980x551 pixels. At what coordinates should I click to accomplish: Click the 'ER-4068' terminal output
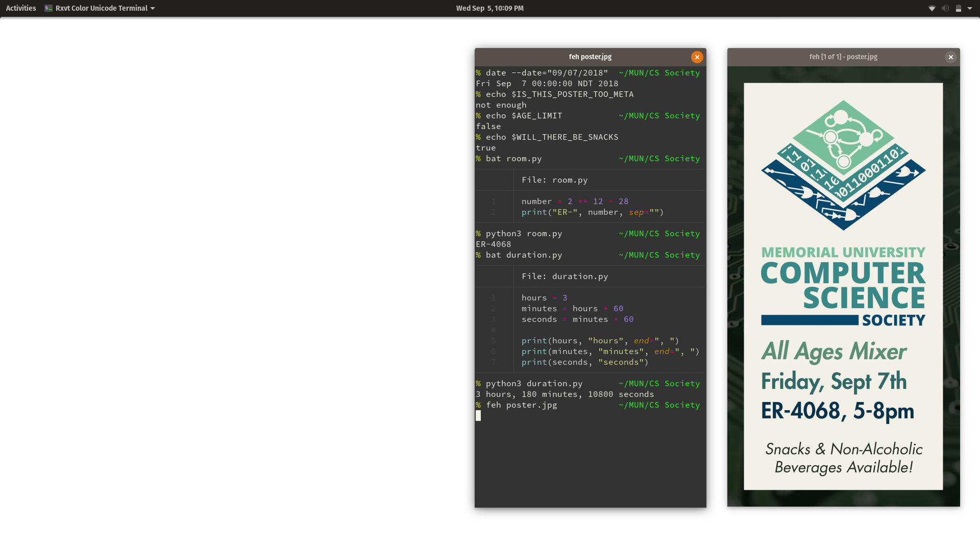[x=493, y=244]
